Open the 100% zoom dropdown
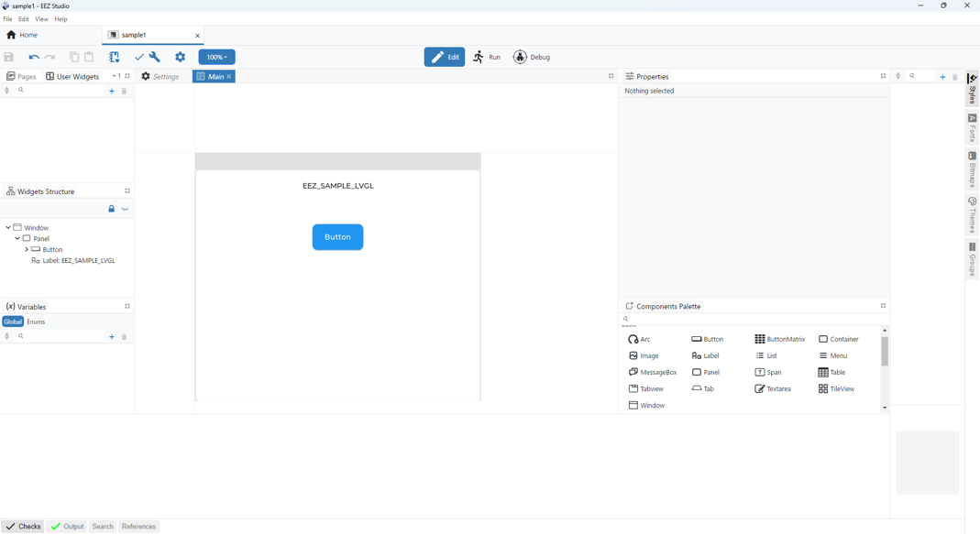980x534 pixels. pos(216,57)
